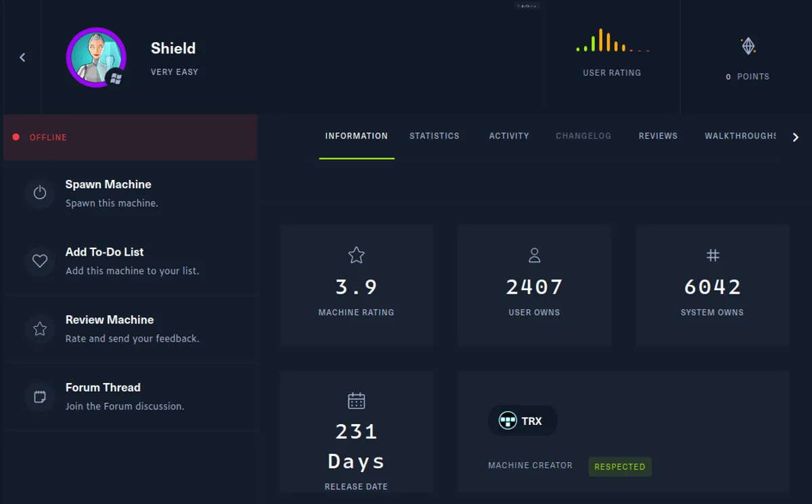Click the user rating bar chart
Screen dimensions: 812x504
point(612,44)
